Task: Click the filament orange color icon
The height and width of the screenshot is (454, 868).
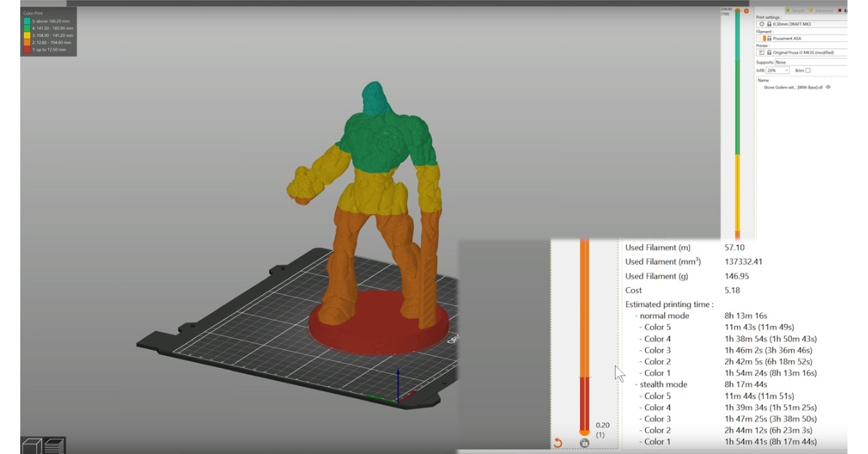Action: pos(765,38)
